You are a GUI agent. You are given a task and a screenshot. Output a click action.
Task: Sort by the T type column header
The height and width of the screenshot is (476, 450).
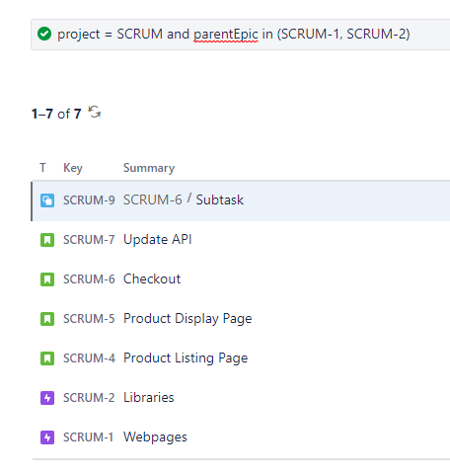(42, 168)
